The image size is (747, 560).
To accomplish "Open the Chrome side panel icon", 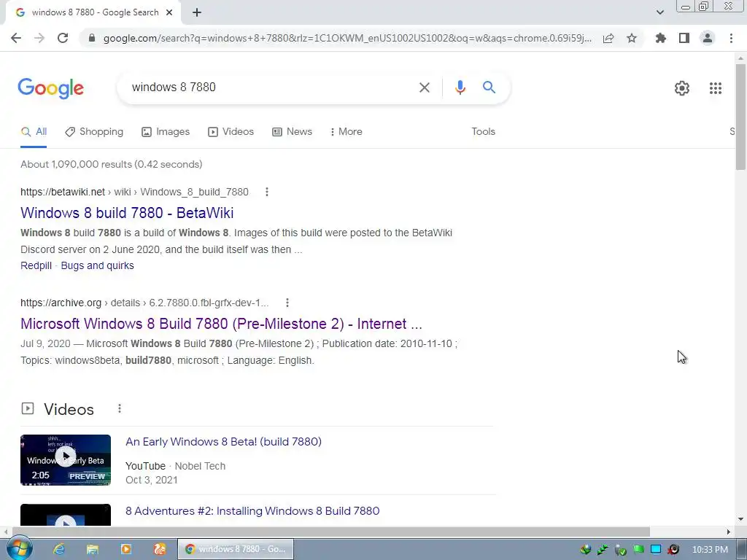I will pyautogui.click(x=684, y=38).
